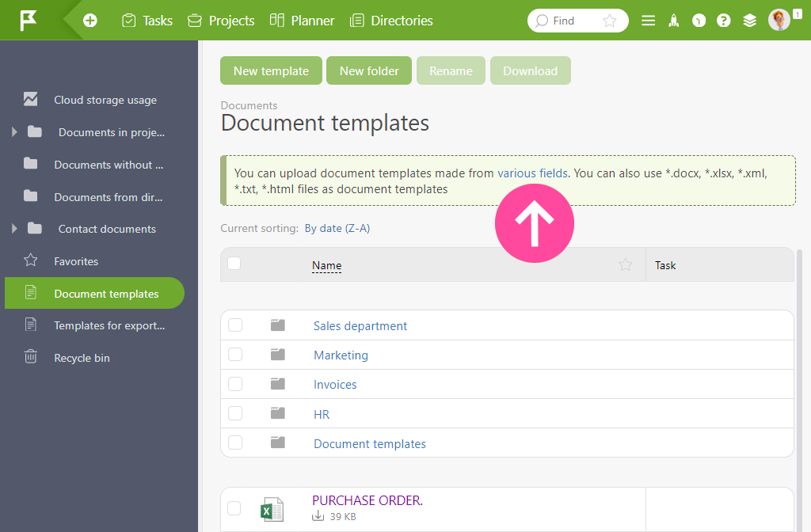Click the plus add-new icon

90,21
